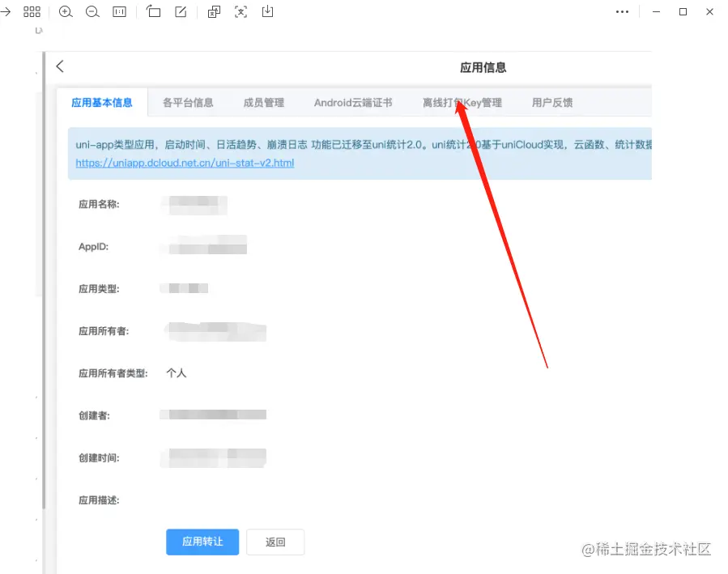Go back with the left chevron
The height and width of the screenshot is (574, 728).
pos(60,66)
